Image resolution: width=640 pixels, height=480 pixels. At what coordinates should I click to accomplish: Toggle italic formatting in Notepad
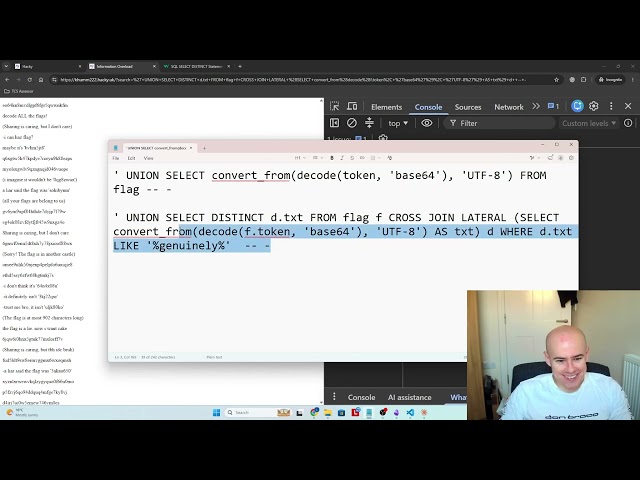tap(342, 158)
